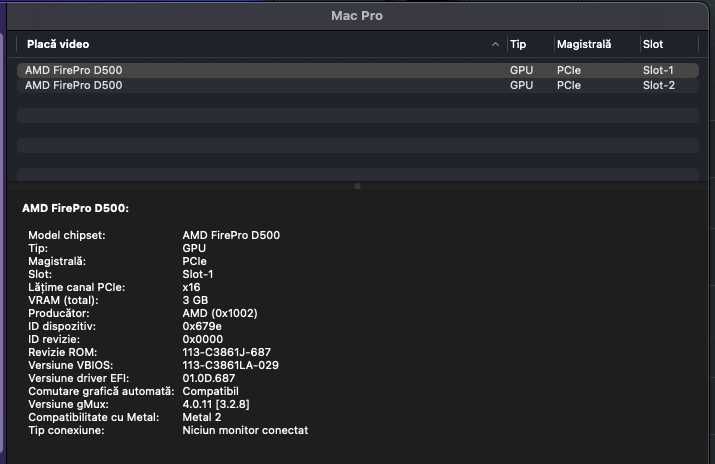Click the PCIe cell of the Slot-1 row

[x=569, y=70]
